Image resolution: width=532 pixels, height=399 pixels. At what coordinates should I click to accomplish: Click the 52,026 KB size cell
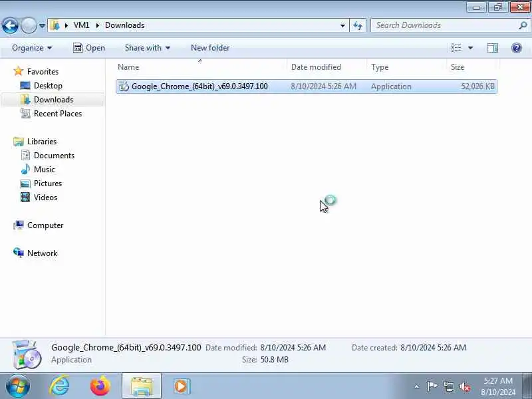coord(477,86)
